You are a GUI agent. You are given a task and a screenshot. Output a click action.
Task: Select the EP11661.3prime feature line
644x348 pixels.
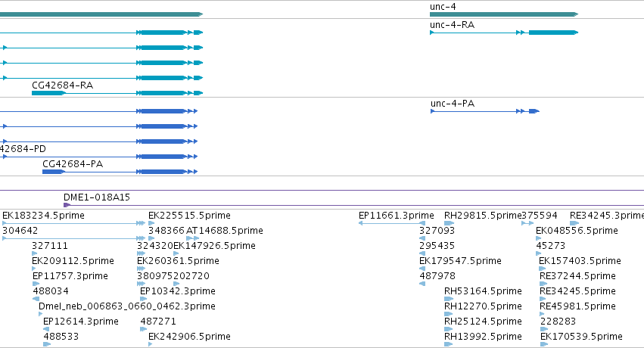(x=392, y=223)
